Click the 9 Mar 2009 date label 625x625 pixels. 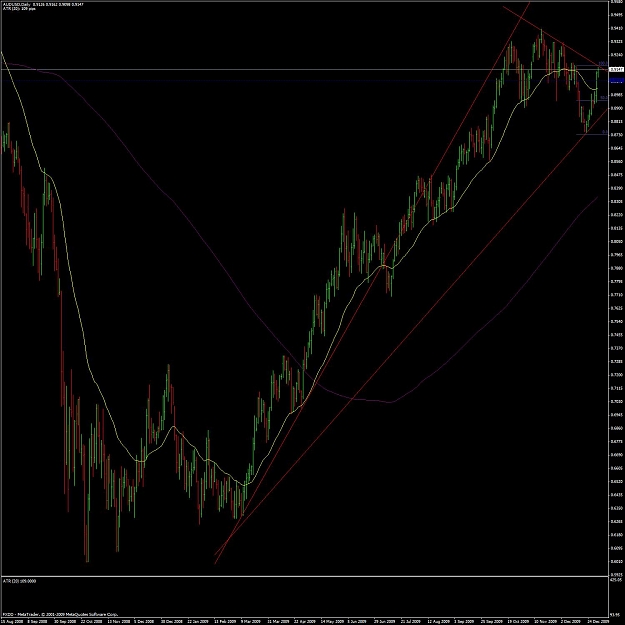251,621
